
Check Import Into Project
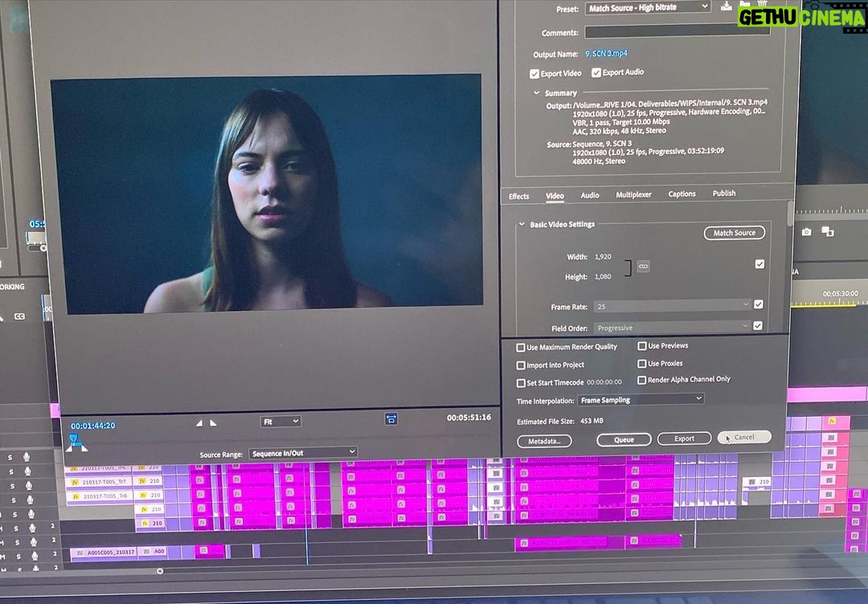520,365
